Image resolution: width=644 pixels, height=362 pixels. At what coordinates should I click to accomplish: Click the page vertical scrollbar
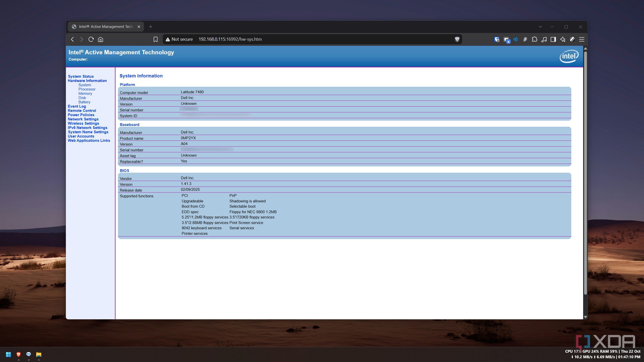click(585, 173)
